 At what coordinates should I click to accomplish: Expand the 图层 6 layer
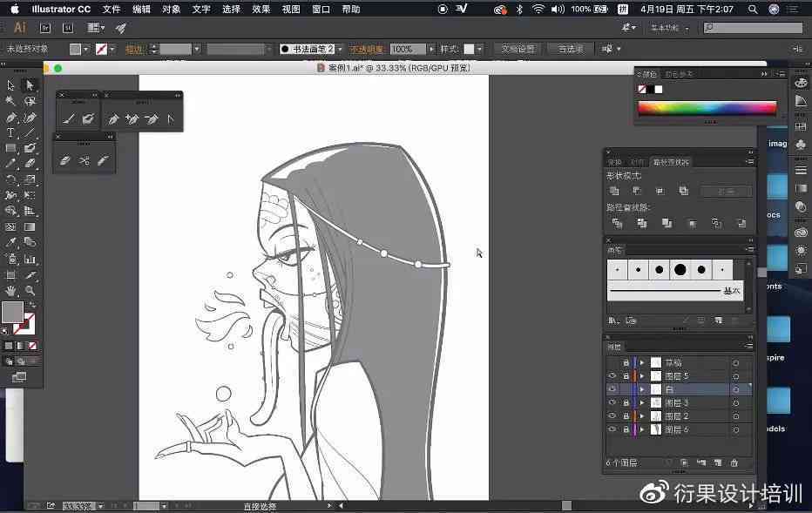(642, 429)
